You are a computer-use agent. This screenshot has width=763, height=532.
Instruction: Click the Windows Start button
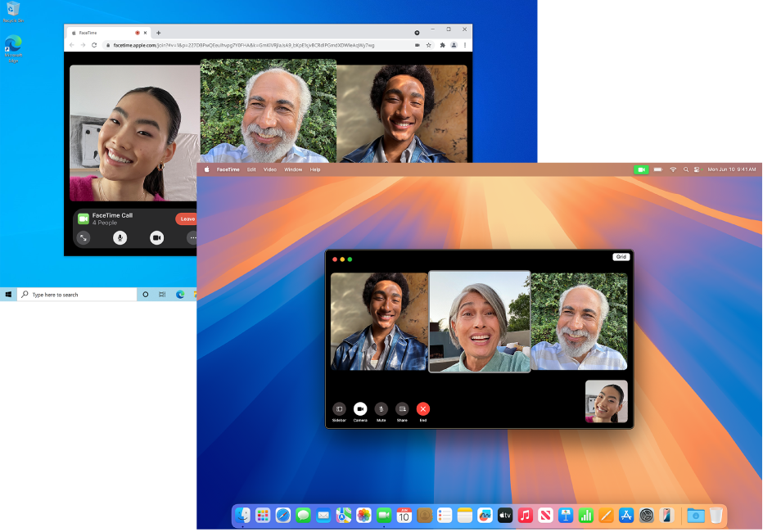pyautogui.click(x=8, y=294)
